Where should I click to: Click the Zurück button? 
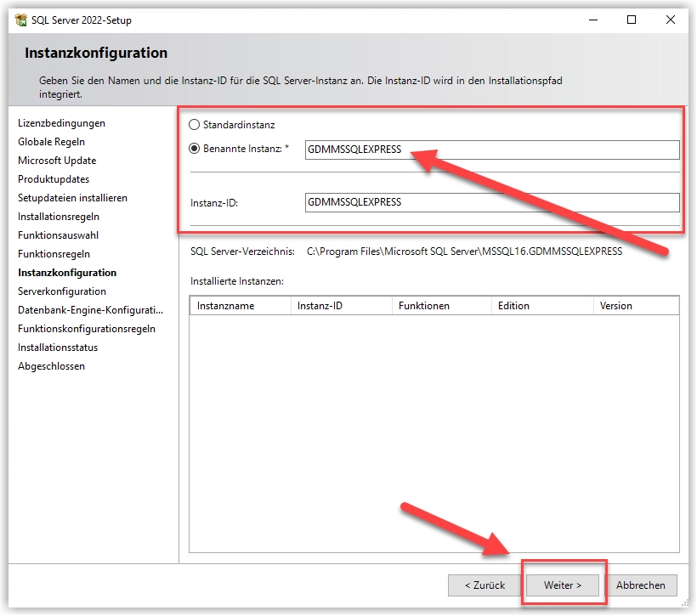(x=484, y=585)
